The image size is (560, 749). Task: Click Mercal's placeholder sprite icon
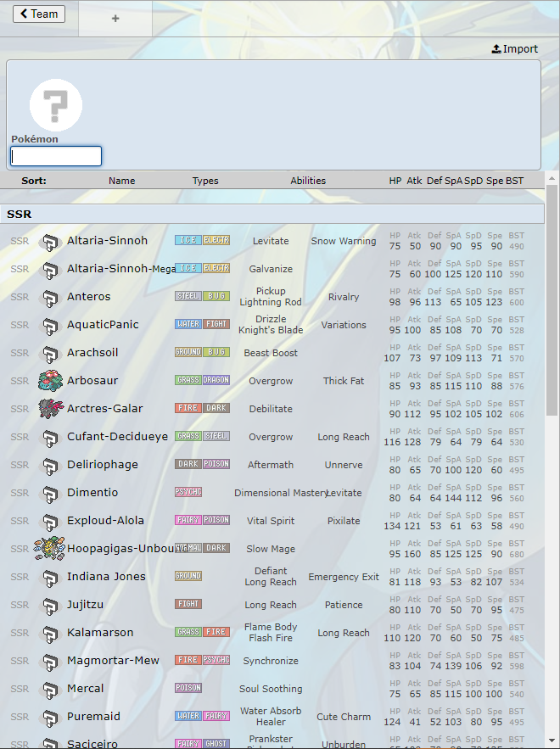pos(51,690)
